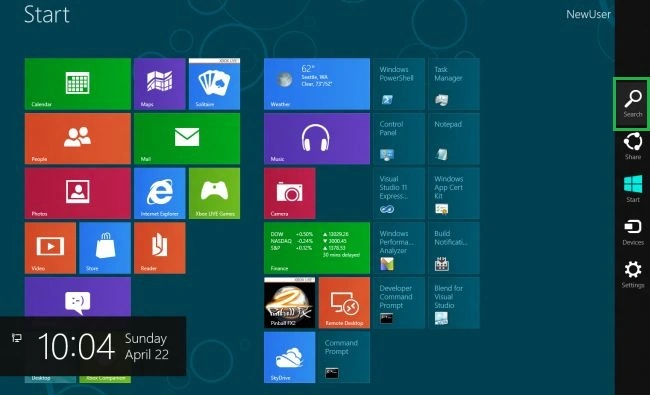
Task: Click the Share charm
Action: [633, 146]
